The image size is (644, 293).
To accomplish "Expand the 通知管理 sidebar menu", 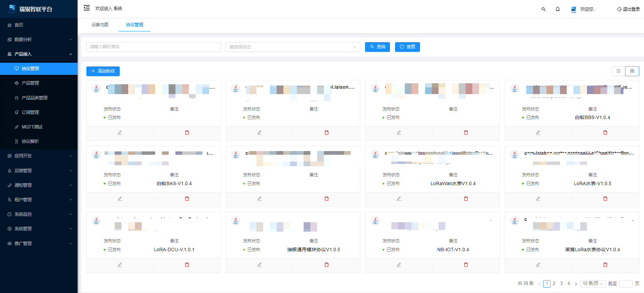I will click(39, 185).
